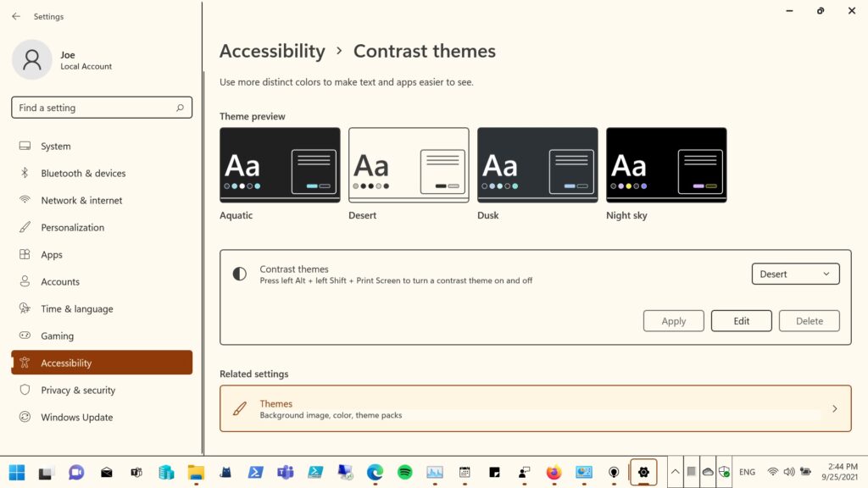Open Windows Update section

point(76,417)
